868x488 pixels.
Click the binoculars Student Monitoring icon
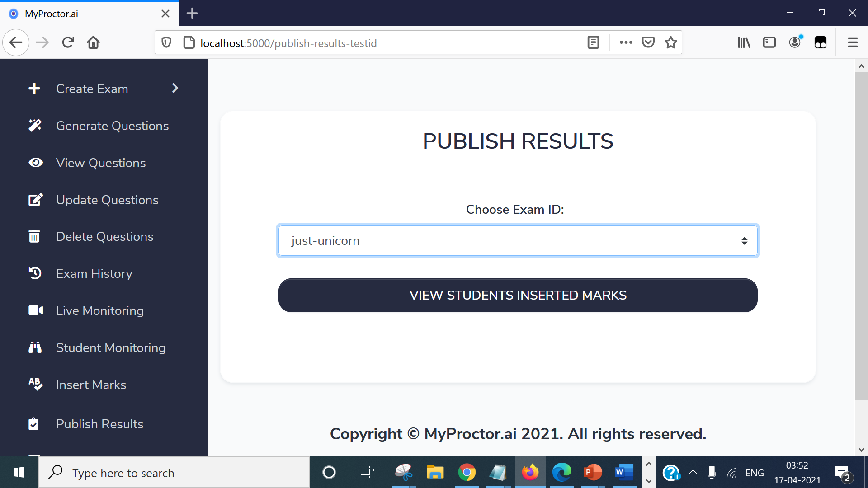tap(35, 347)
